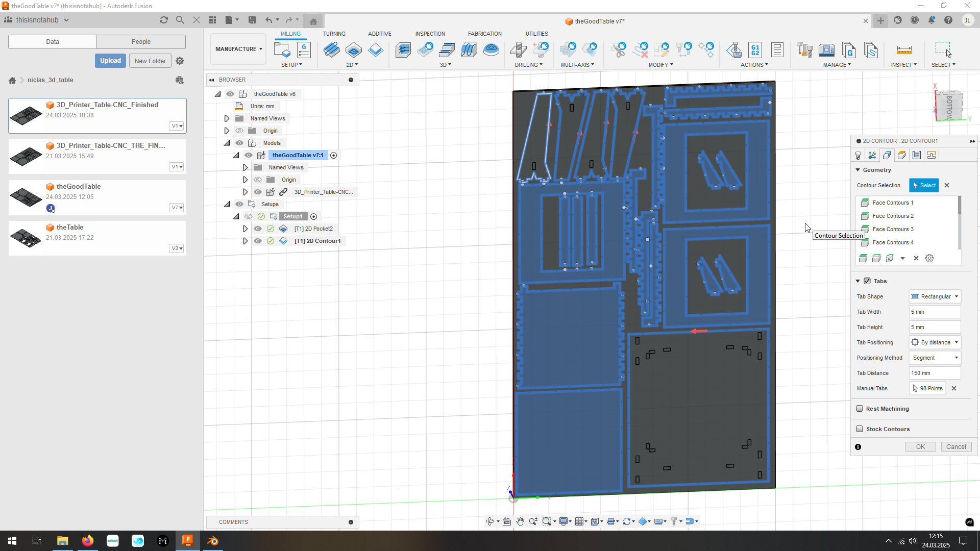Screen dimensions: 980x551
Task: Click OK in the 2D Contour dialog
Action: 920,446
